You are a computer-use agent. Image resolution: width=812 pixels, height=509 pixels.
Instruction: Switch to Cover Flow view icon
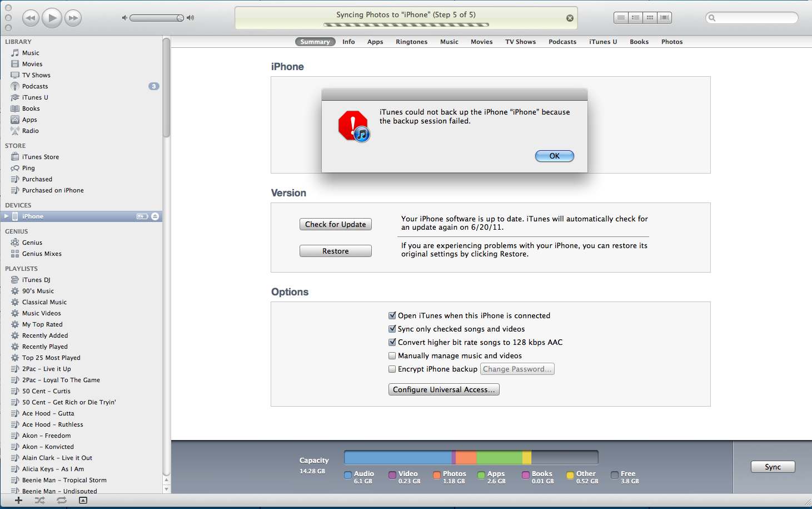point(664,18)
